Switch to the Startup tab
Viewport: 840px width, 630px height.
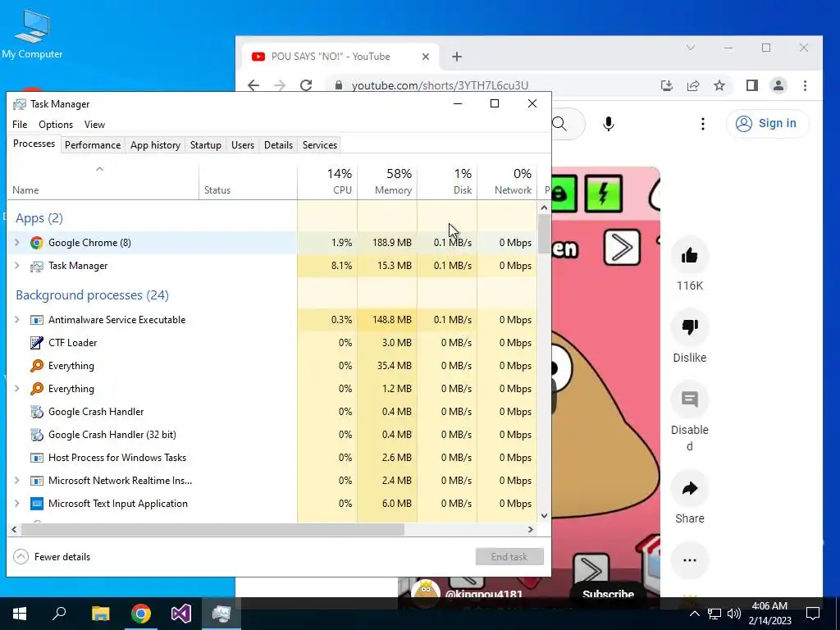pyautogui.click(x=206, y=145)
